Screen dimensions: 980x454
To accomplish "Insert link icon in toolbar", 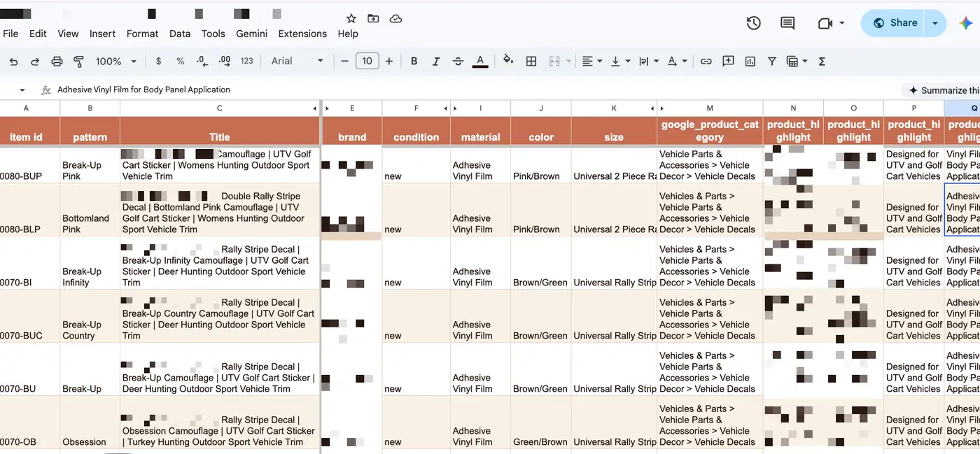I will (x=706, y=62).
